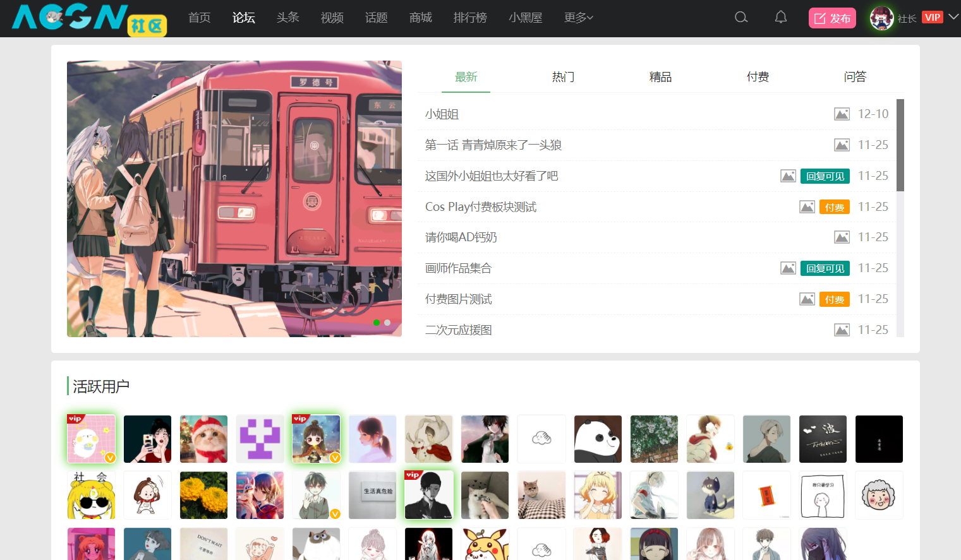Screen dimensions: 961x560
Task: Open the 付费 tab
Action: [x=758, y=77]
